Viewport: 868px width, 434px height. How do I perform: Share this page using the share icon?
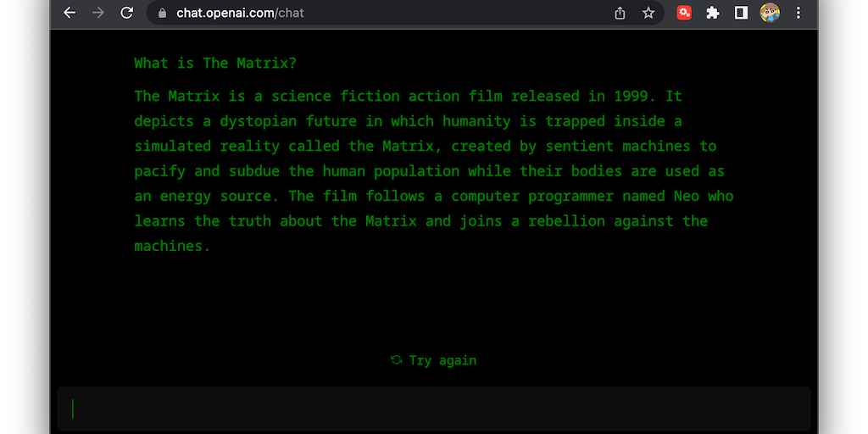click(620, 13)
